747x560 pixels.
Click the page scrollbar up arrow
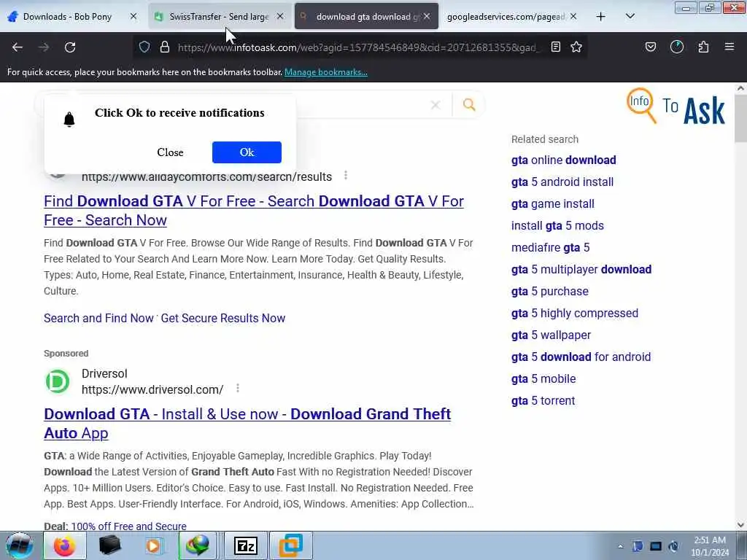tap(740, 88)
